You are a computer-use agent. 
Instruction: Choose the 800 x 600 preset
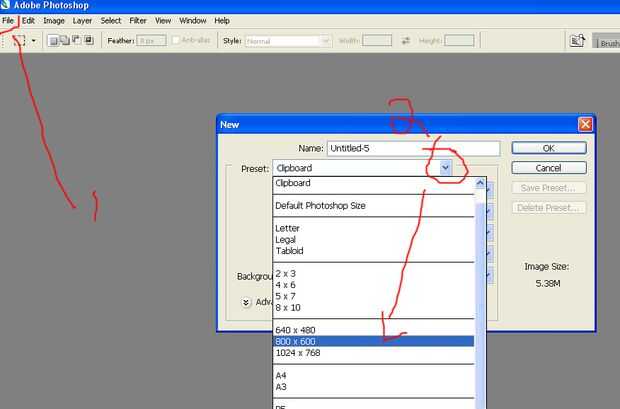click(374, 341)
